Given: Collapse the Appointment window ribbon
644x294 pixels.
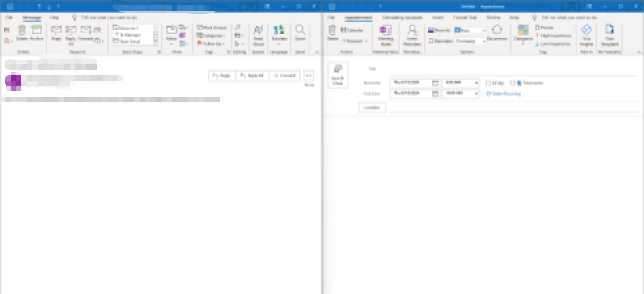Looking at the screenshot, I should pyautogui.click(x=639, y=52).
